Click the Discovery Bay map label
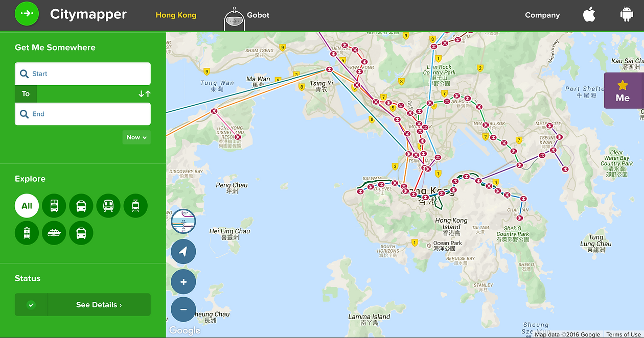644x338 pixels. (x=186, y=174)
